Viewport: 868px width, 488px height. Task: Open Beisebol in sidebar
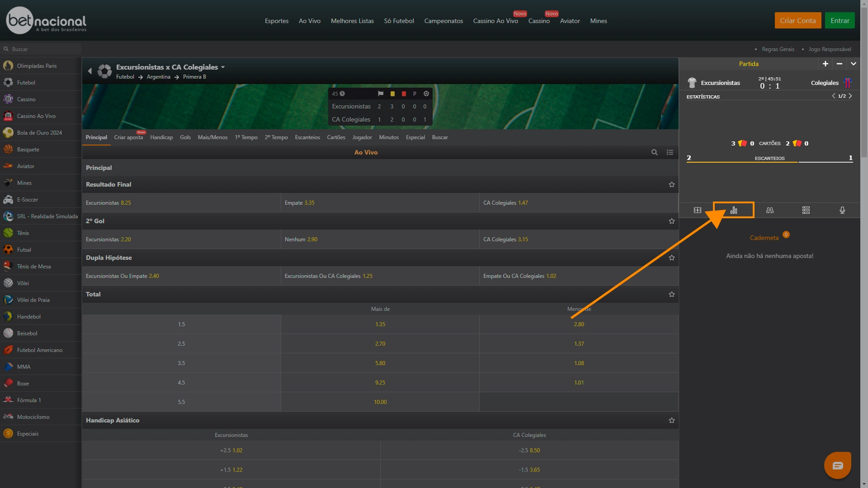coord(41,333)
